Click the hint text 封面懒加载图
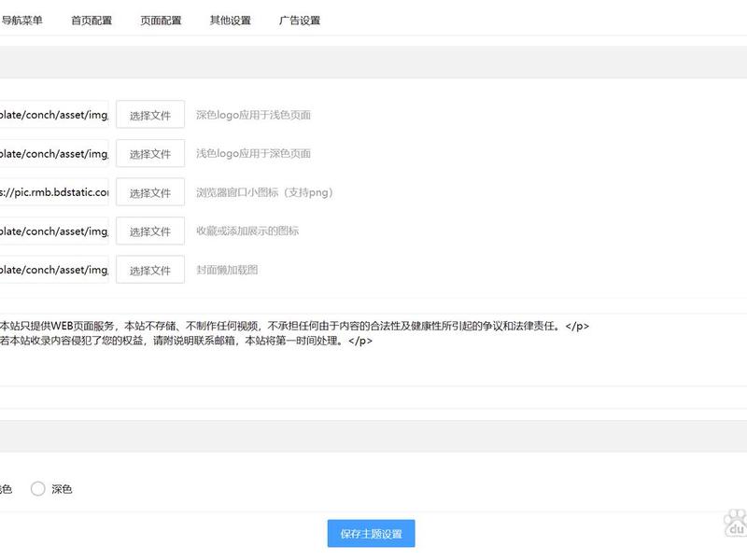Viewport: 747px width, 560px height. (x=227, y=270)
